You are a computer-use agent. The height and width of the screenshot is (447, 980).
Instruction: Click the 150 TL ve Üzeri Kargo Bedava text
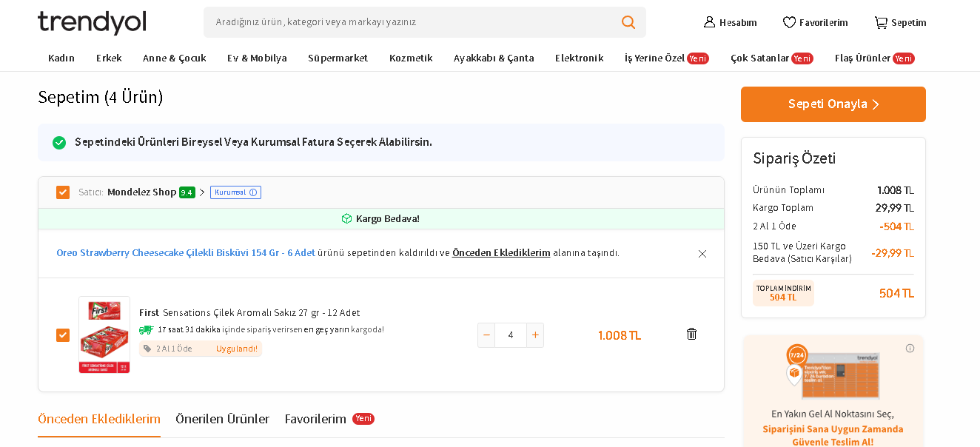tap(802, 252)
